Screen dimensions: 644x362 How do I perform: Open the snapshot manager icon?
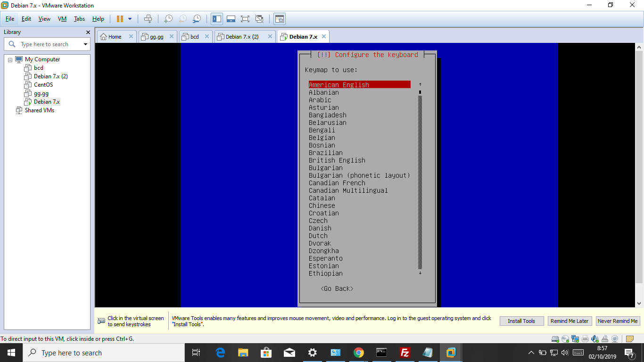[197, 19]
